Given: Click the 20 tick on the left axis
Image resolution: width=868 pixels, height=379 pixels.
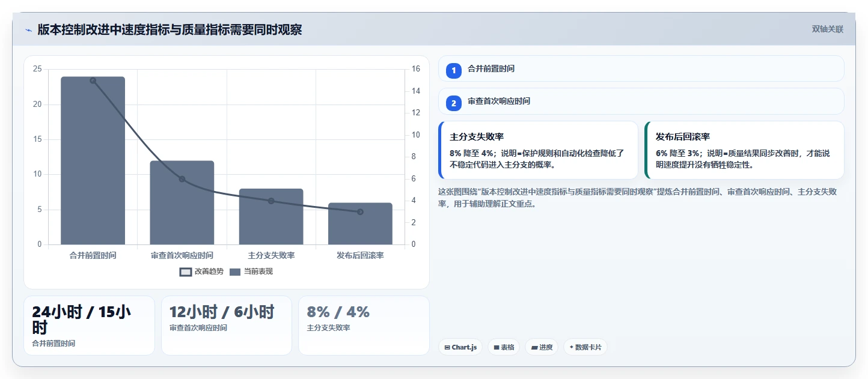Looking at the screenshot, I should pos(37,105).
